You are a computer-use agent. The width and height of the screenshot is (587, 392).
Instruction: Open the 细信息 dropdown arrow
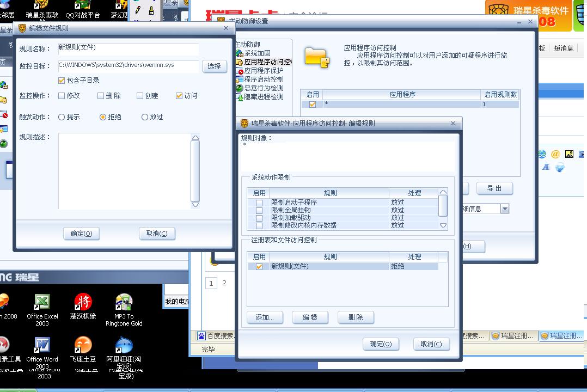tap(505, 209)
